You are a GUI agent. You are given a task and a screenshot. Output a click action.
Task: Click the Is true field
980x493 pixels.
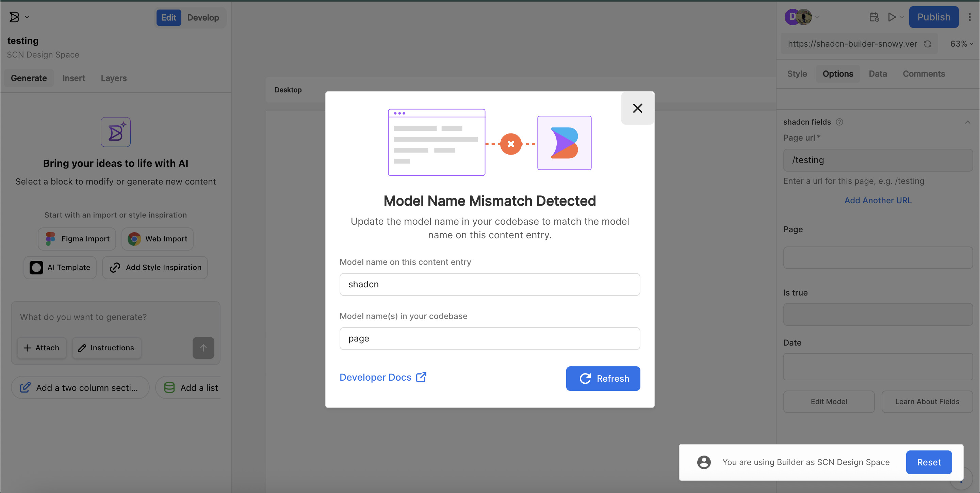pos(878,314)
